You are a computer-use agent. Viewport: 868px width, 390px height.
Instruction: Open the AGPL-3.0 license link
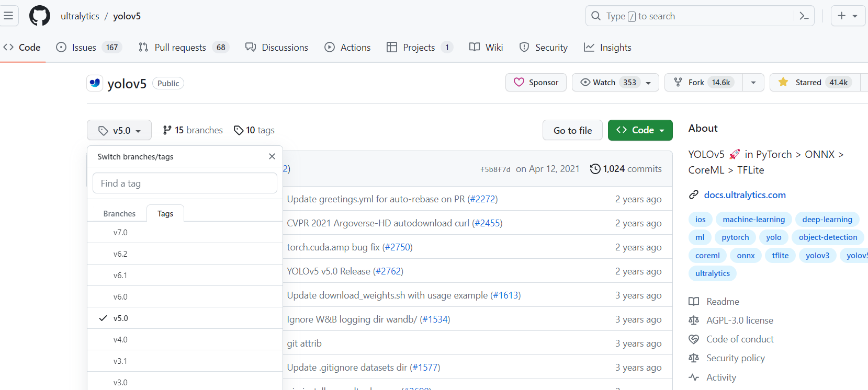(739, 320)
